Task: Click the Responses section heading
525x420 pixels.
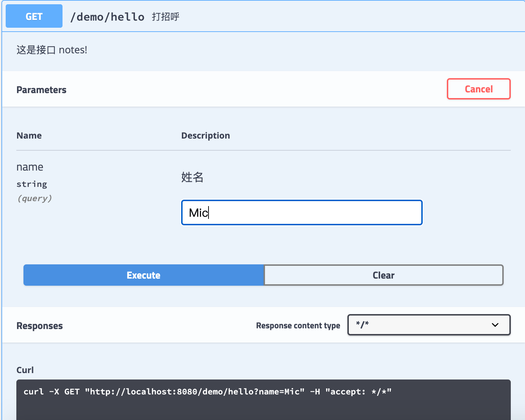Action: click(40, 326)
